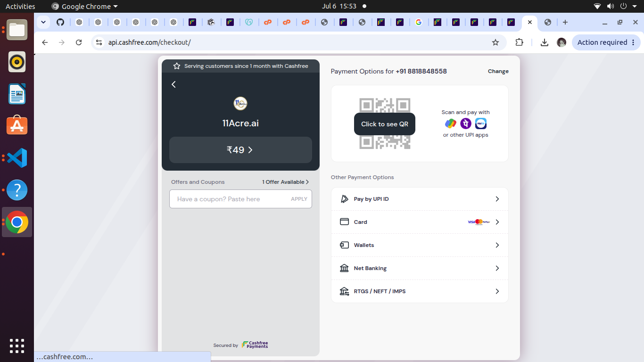
Task: Expand the Net Banking payment option
Action: [x=420, y=268]
